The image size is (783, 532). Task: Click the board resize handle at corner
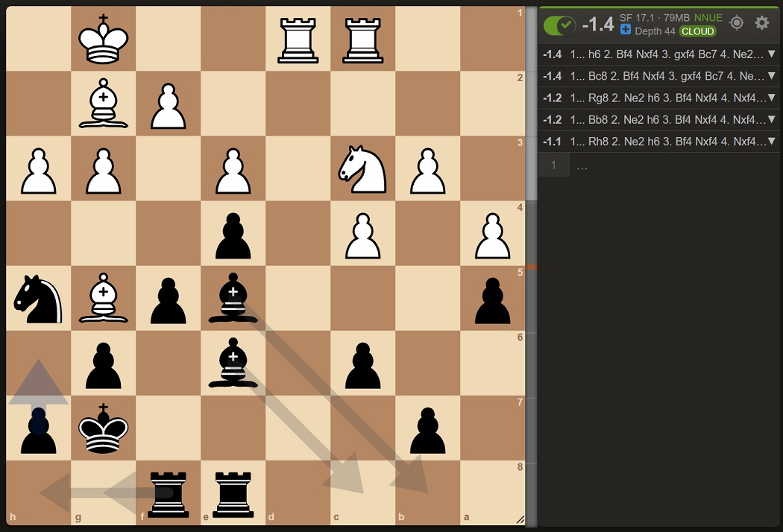(x=520, y=520)
